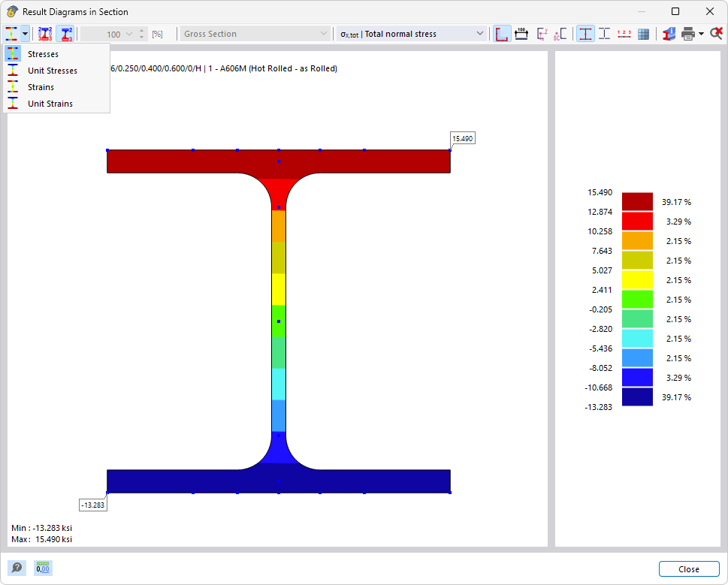The image size is (728, 585).
Task: Click the shear center SC icon
Action: 560,34
